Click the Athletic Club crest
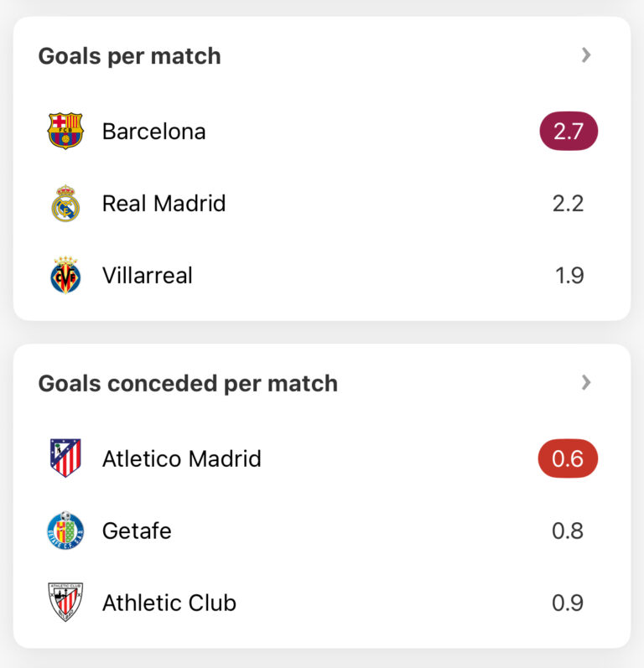Image resolution: width=644 pixels, height=668 pixels. 65,603
